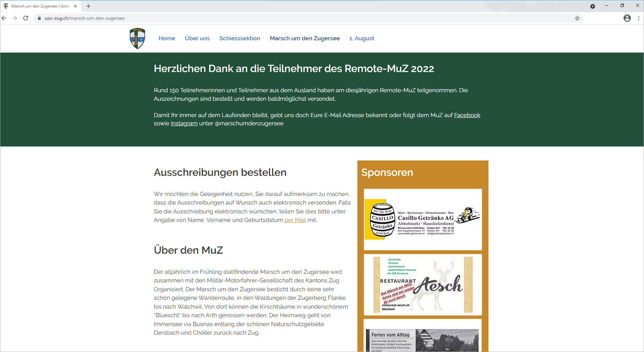Click the padlock icon in the address bar
Image resolution: width=644 pixels, height=352 pixels.
pos(40,18)
